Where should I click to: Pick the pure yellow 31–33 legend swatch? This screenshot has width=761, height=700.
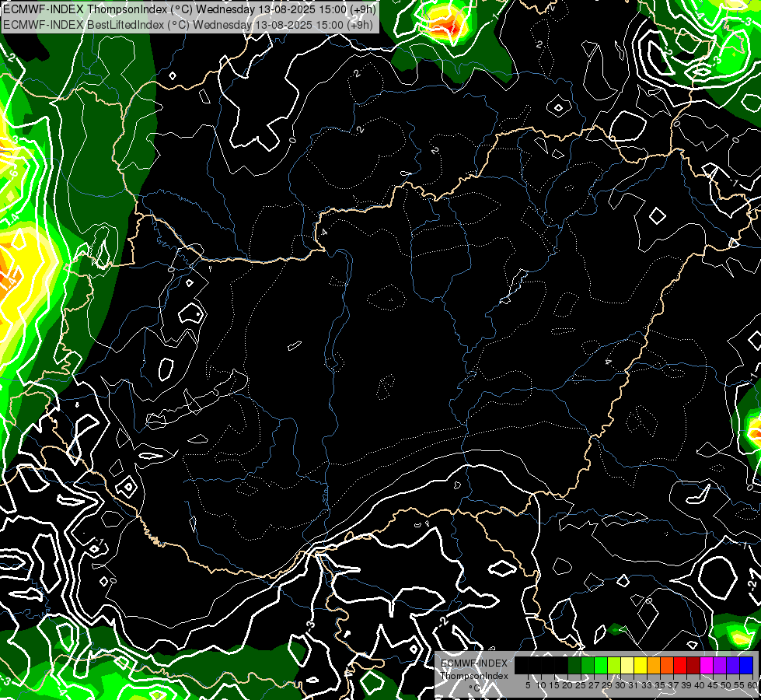click(x=641, y=665)
